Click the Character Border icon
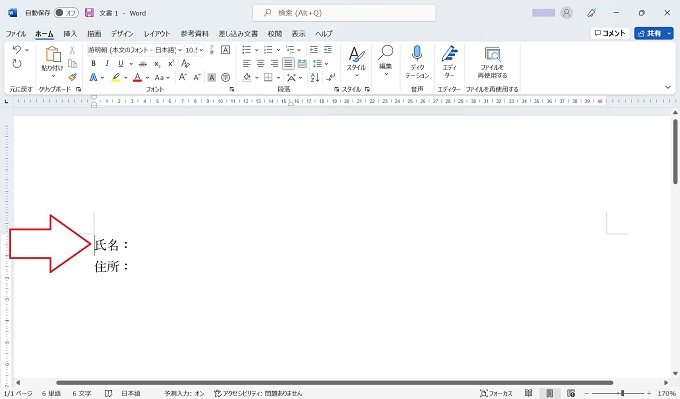Viewport: 680px width, 399px height. (226, 50)
